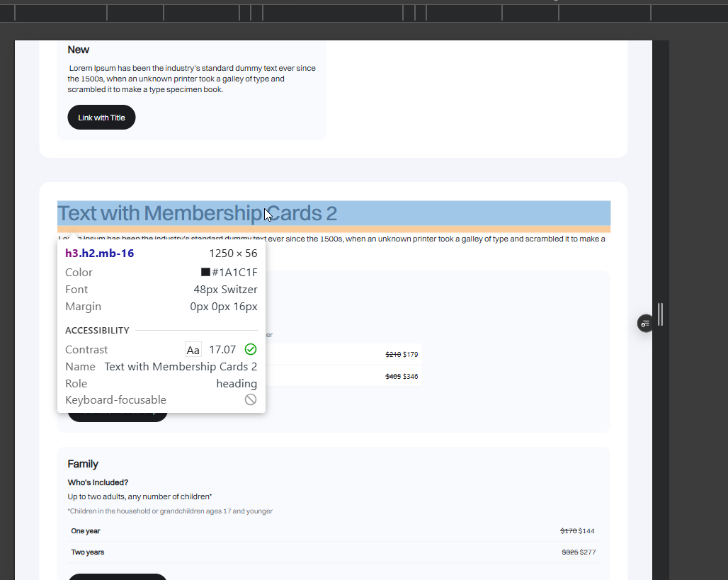Click the Aa contrast preview box

pos(193,350)
